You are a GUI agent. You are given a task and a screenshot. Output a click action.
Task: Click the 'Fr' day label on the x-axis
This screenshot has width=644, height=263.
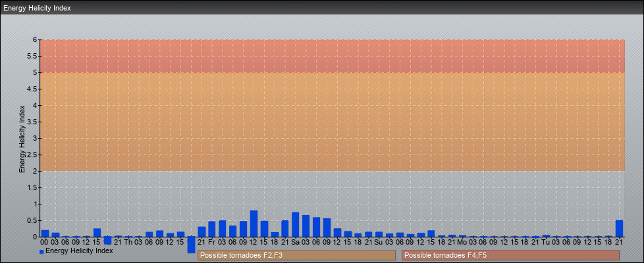click(212, 242)
